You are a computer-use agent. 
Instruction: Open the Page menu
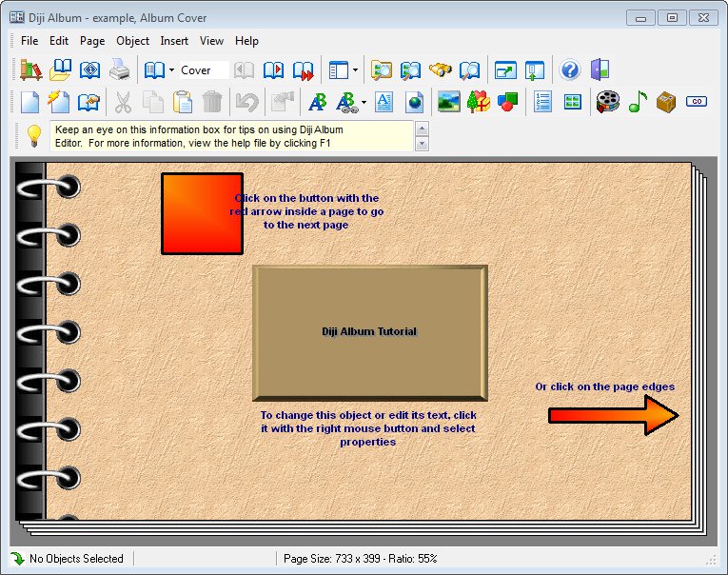tap(92, 41)
